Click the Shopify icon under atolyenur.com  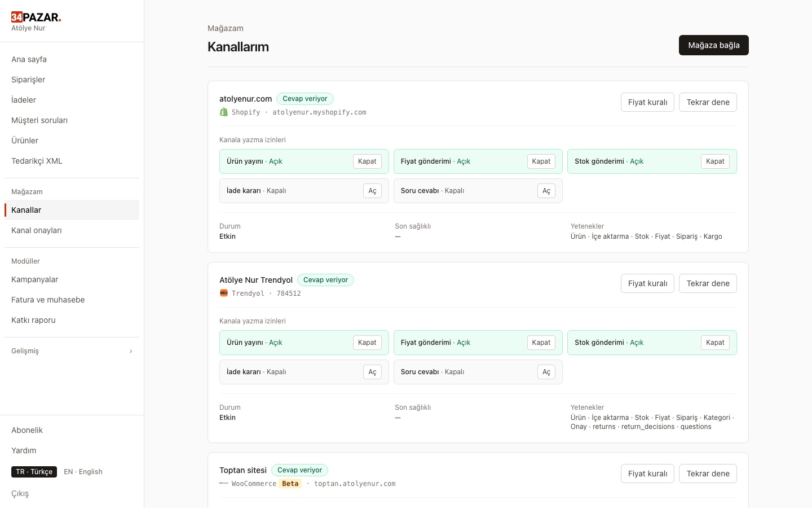point(224,112)
